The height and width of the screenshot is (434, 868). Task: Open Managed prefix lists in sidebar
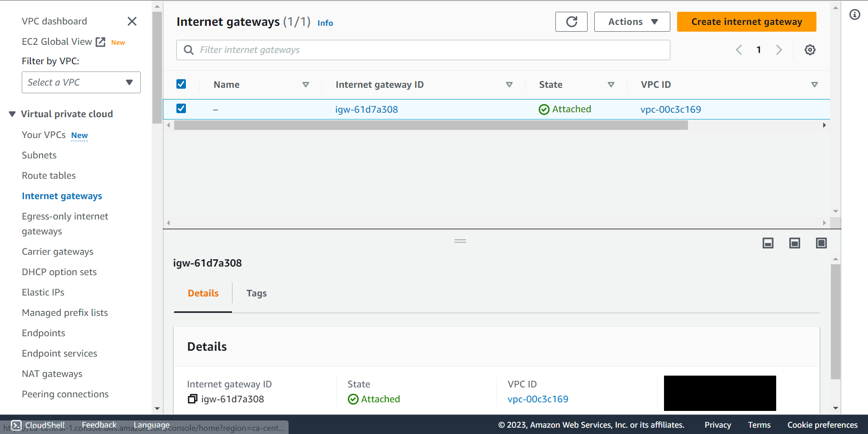[x=65, y=313]
